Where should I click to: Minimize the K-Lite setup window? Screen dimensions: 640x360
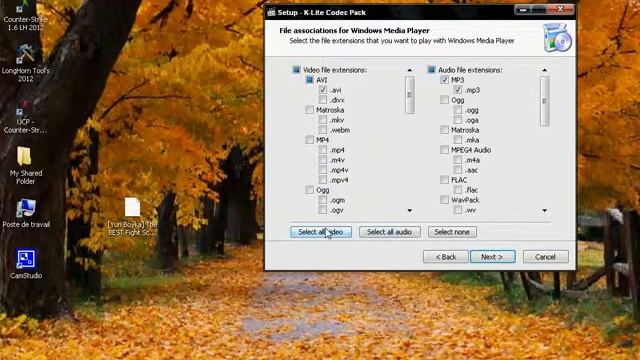[523, 9]
